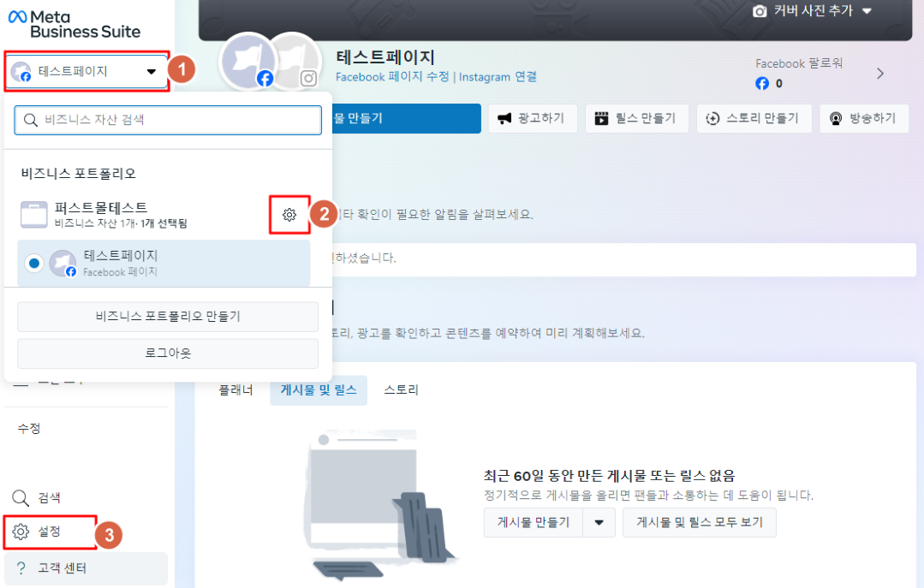
Task: Click the 비즈니스 자산 검색 search field
Action: pyautogui.click(x=168, y=120)
